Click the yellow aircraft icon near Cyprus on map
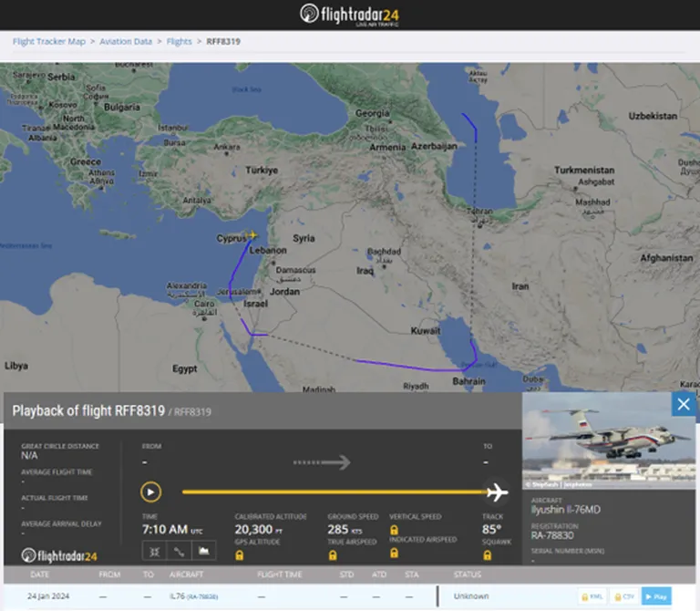This screenshot has height=611, width=700. [252, 235]
